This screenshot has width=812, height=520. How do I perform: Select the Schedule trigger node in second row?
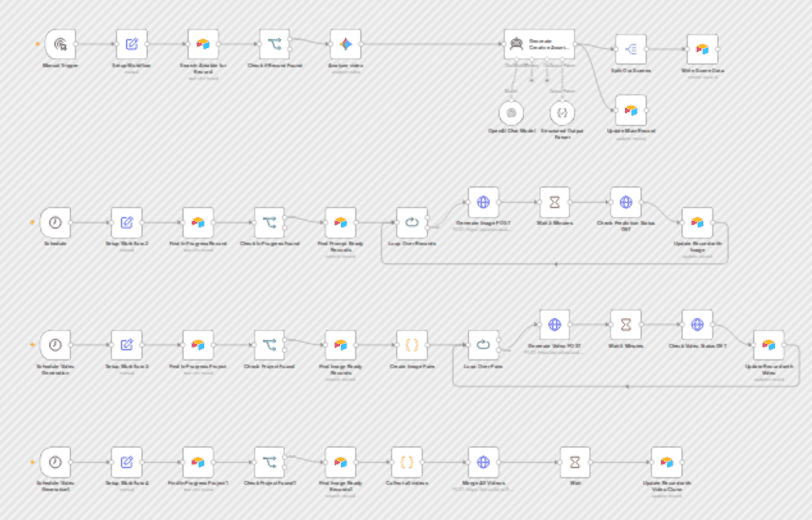(55, 222)
